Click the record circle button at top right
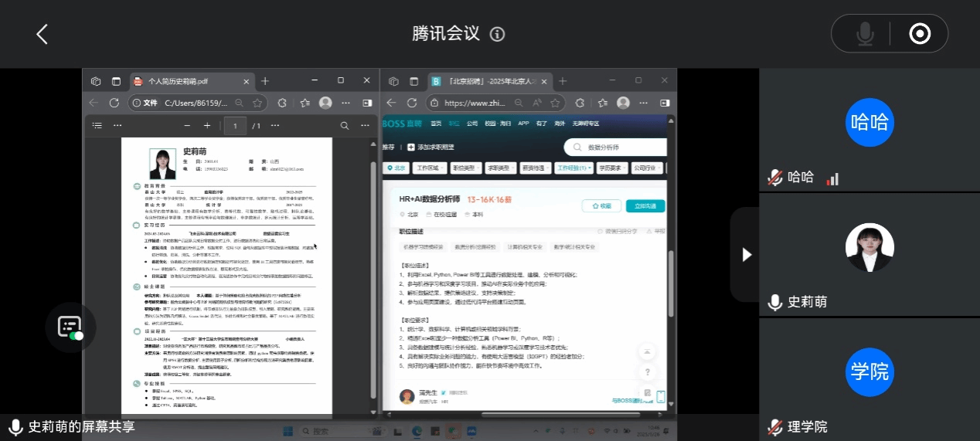This screenshot has width=980, height=441. [919, 34]
